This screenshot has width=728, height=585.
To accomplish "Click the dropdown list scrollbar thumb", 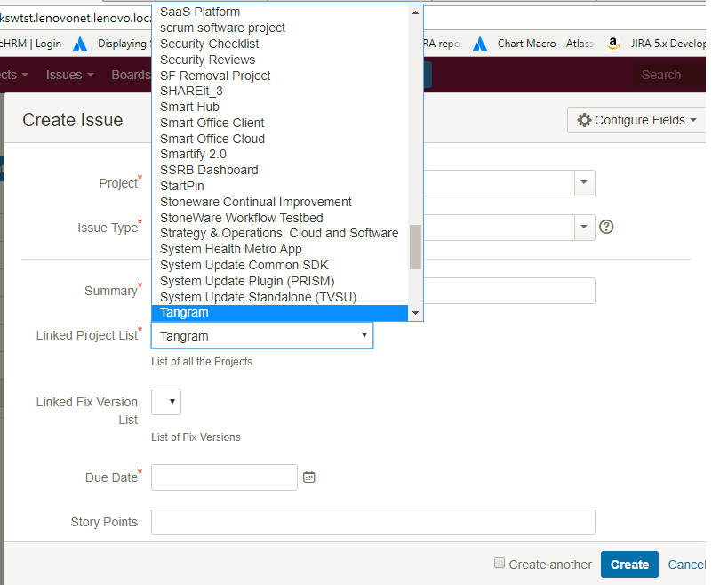I will (415, 247).
